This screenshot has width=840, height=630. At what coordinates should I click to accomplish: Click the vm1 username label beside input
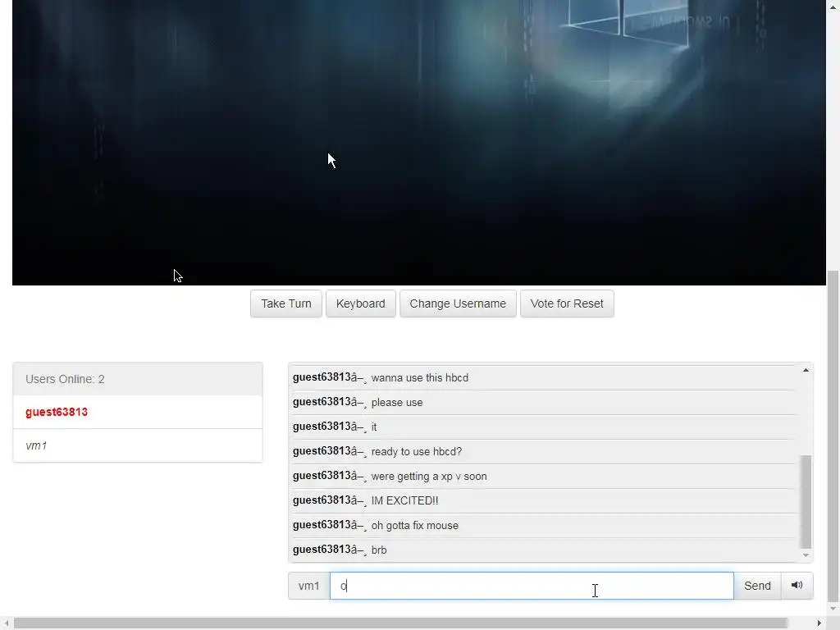click(x=309, y=586)
